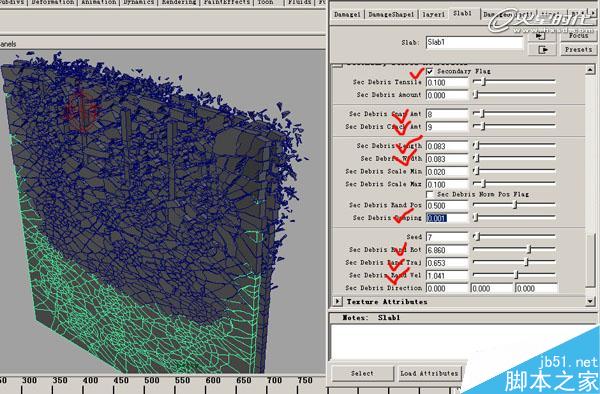Click the Slab name field containing Slab1
This screenshot has height=394, width=600.
tap(474, 42)
